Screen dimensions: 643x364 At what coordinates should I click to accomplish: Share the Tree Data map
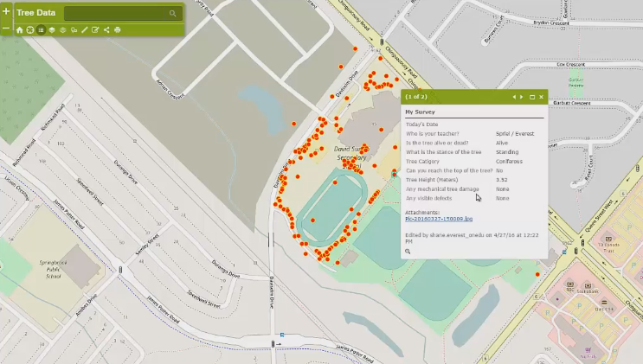(106, 30)
